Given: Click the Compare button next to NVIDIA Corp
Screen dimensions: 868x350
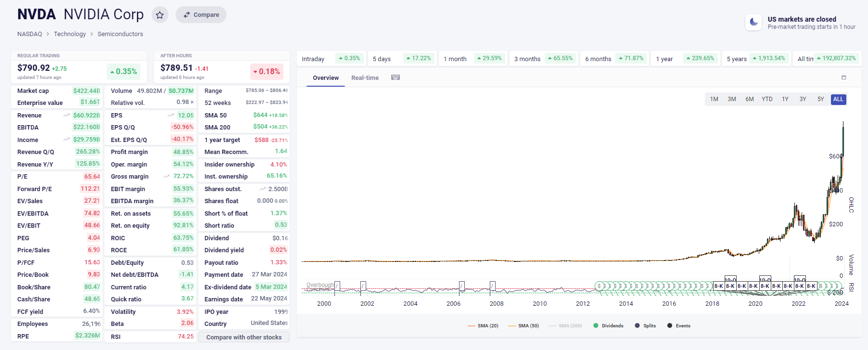Looking at the screenshot, I should pyautogui.click(x=201, y=15).
